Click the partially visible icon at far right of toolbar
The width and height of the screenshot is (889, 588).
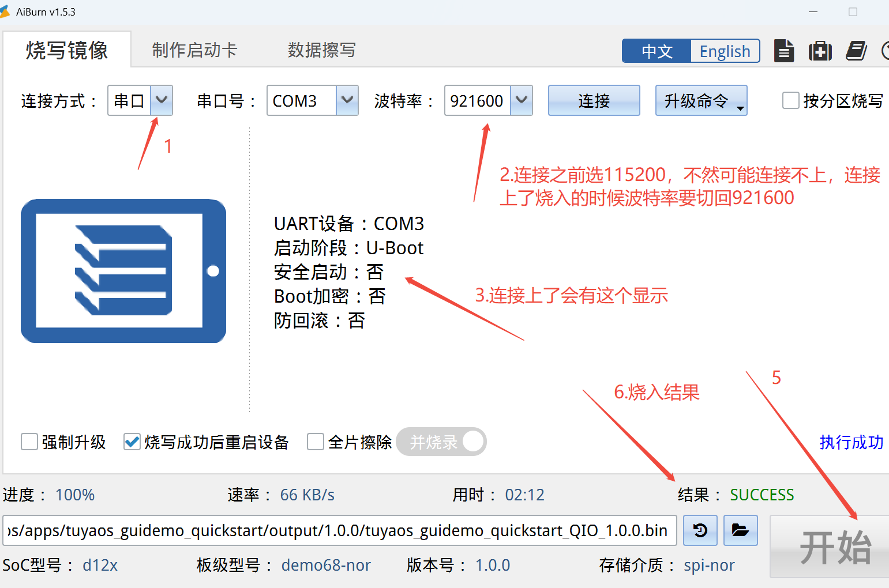pyautogui.click(x=886, y=51)
